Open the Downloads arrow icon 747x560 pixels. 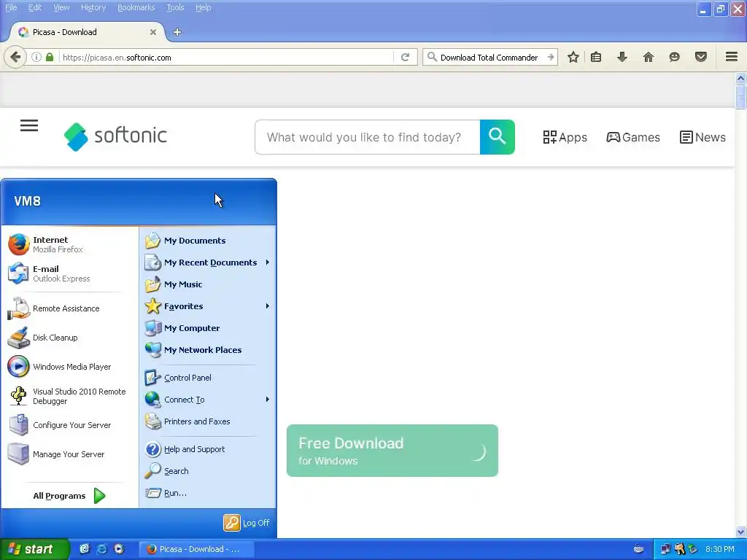pos(622,57)
